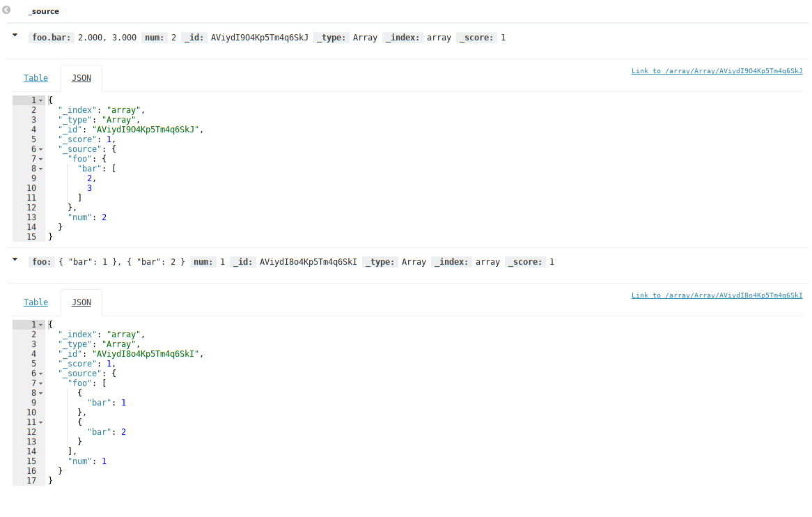
Task: Click the num: label in first document row
Action: click(155, 38)
